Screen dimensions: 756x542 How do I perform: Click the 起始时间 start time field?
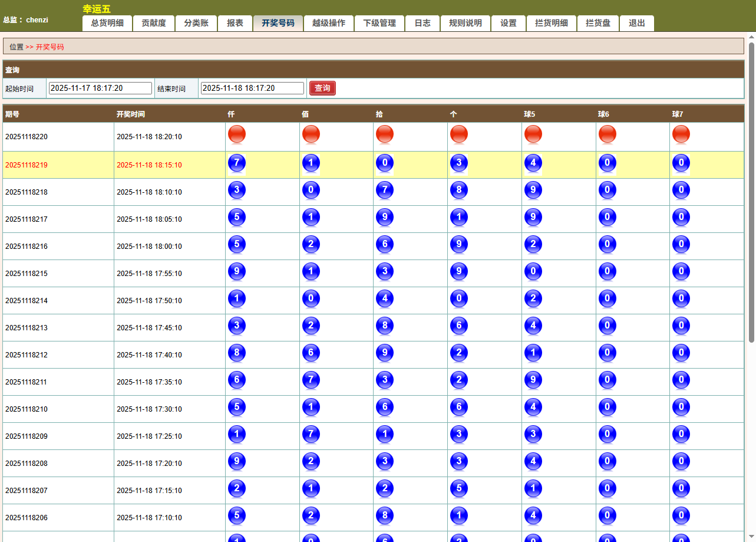coord(100,88)
